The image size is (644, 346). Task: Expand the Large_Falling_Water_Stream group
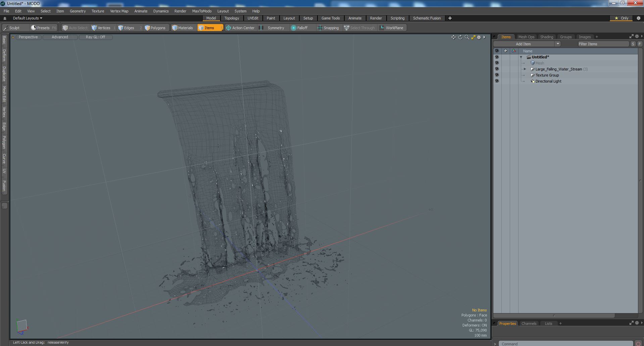[525, 69]
